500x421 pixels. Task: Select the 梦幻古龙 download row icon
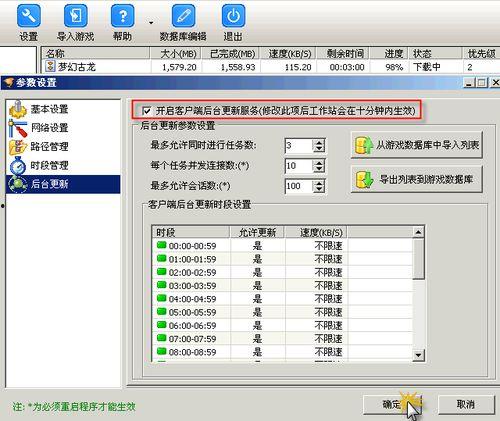pyautogui.click(x=50, y=66)
